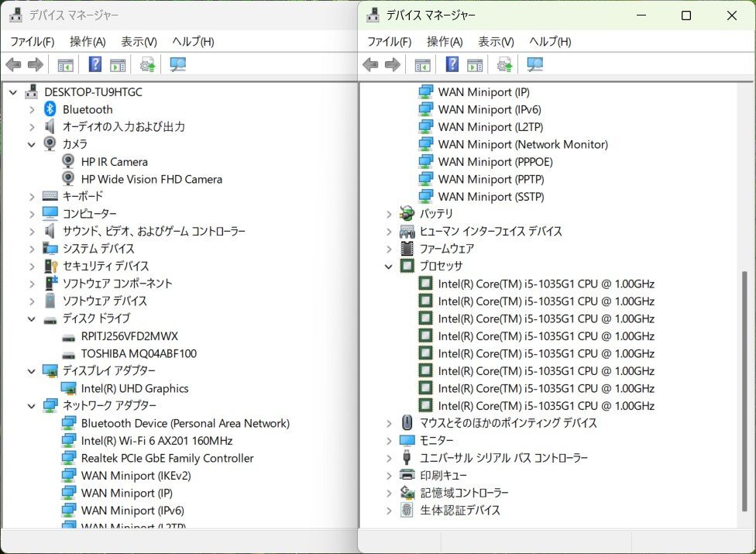Click Help icon in left window toolbar

95,64
